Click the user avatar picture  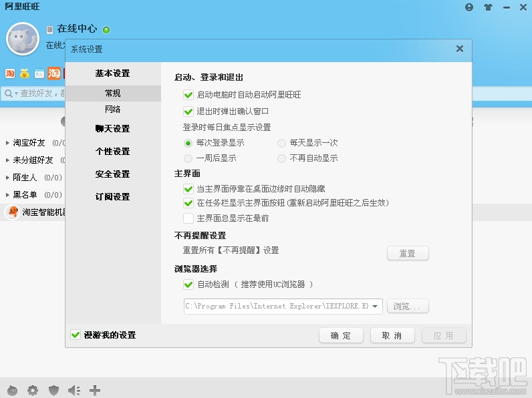pyautogui.click(x=23, y=39)
